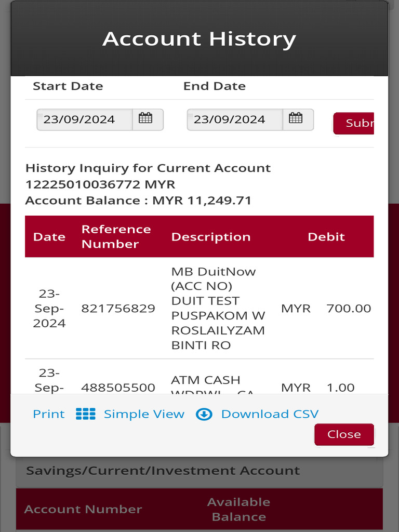
Task: Switch to Simple View link
Action: pyautogui.click(x=144, y=414)
